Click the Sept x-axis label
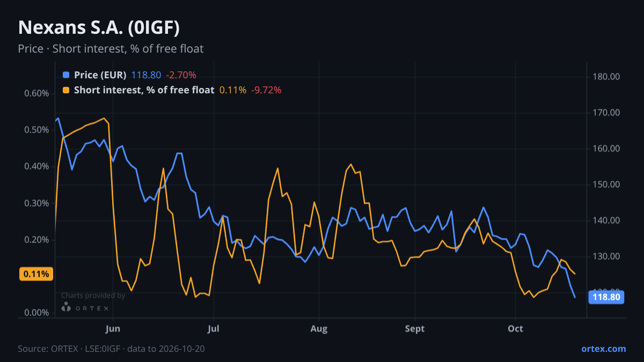The height and width of the screenshot is (362, 644). pos(415,328)
